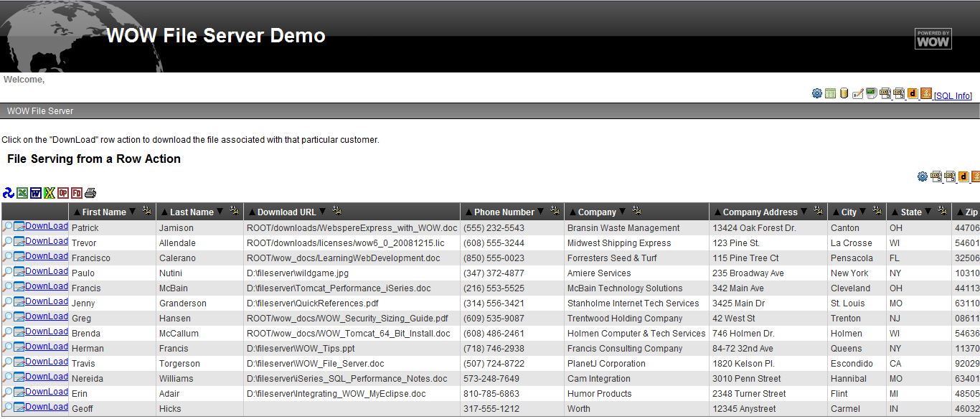Click the Excel export icon
This screenshot has height=419, width=980.
[x=22, y=193]
